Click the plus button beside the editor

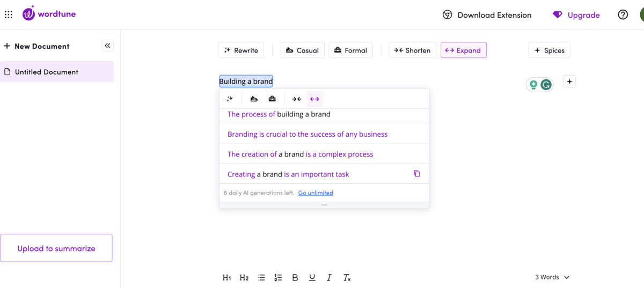(x=570, y=82)
